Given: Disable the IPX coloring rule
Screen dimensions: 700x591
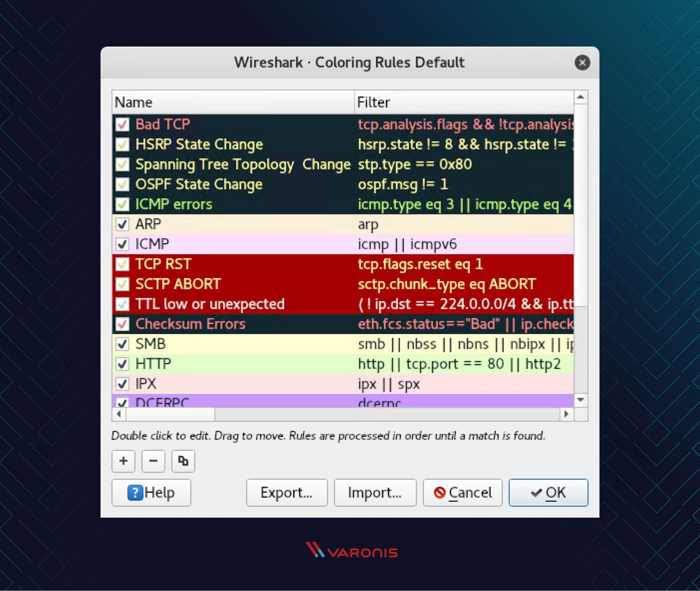Looking at the screenshot, I should point(122,384).
